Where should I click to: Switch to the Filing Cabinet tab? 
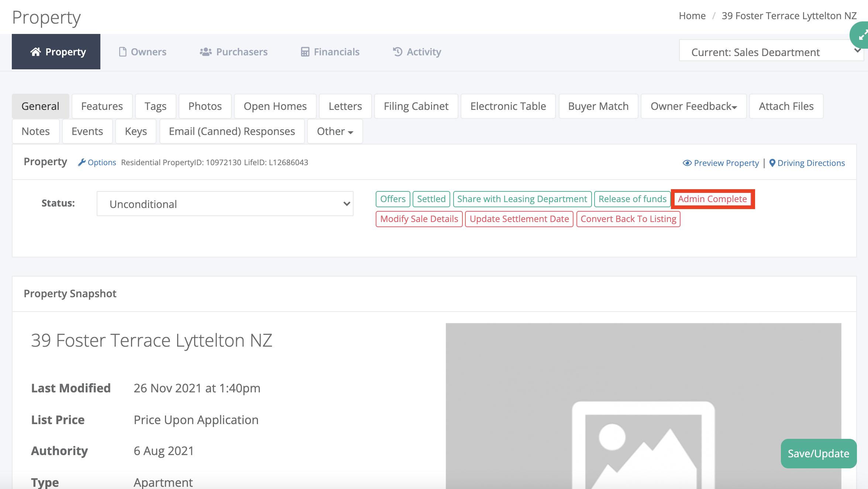click(x=416, y=106)
